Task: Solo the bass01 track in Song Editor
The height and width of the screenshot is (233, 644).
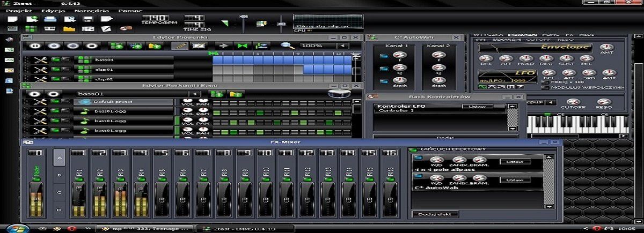Action: click(65, 60)
